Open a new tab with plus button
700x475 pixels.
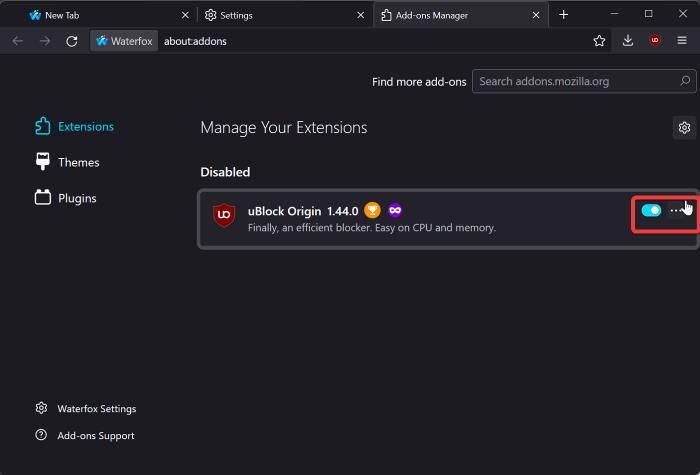pyautogui.click(x=563, y=15)
